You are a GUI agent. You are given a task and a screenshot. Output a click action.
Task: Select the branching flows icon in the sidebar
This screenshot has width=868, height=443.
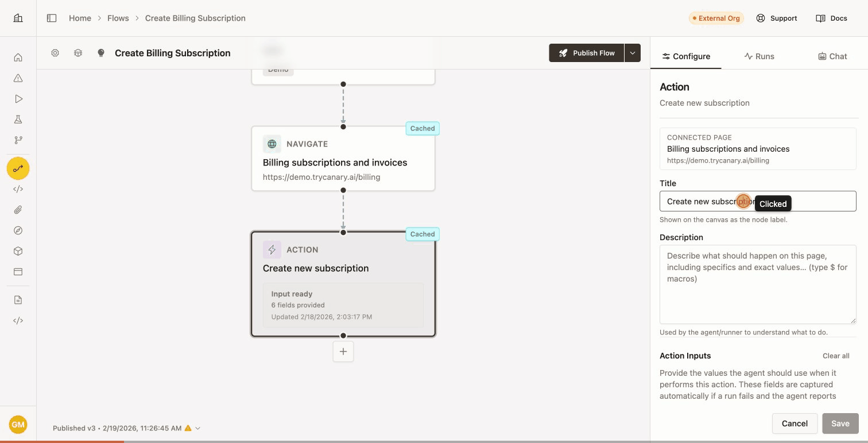(x=18, y=140)
